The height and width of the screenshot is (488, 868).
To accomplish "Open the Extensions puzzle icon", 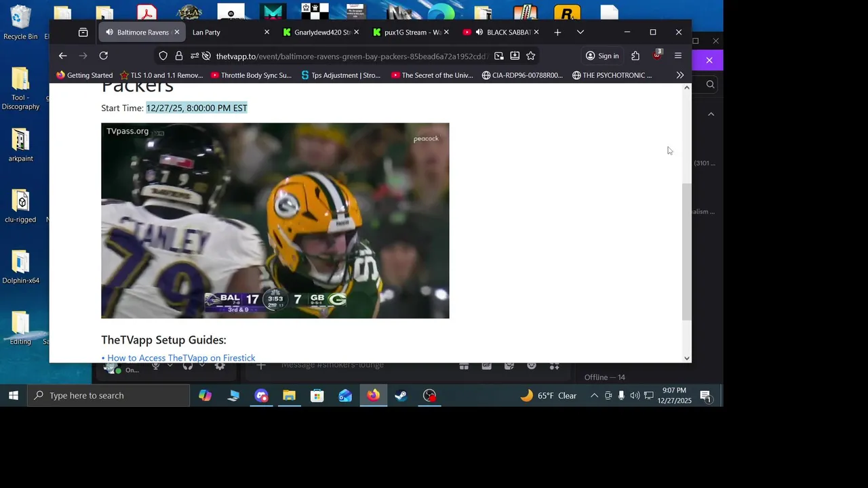I will pyautogui.click(x=635, y=56).
